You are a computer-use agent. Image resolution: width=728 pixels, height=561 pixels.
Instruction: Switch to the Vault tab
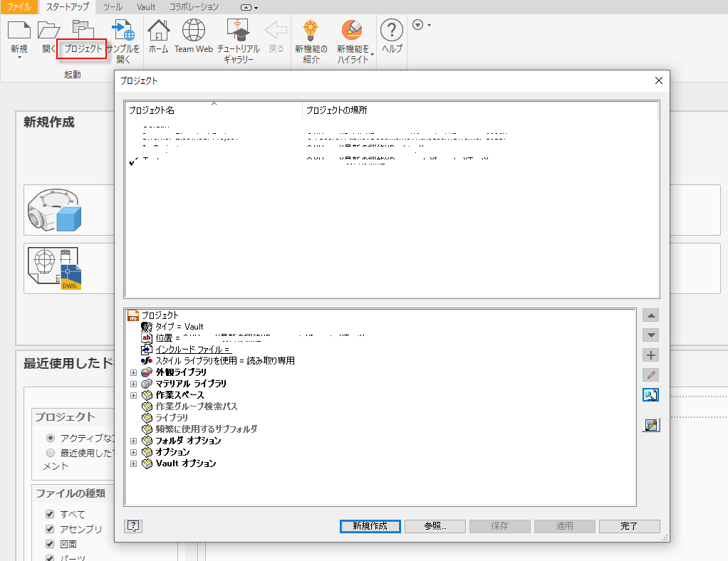(146, 7)
